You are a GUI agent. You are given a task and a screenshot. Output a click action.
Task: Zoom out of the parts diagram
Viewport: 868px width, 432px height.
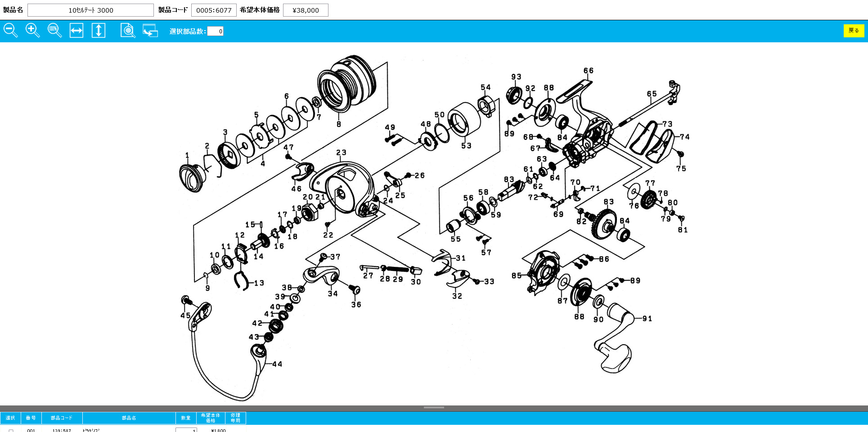(x=10, y=31)
